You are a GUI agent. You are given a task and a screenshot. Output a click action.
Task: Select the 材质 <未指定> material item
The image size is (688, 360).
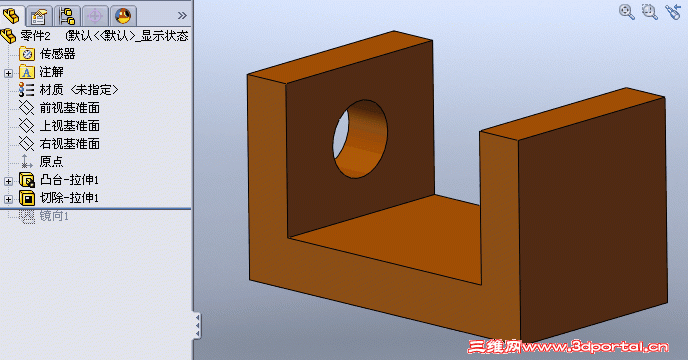[79, 90]
